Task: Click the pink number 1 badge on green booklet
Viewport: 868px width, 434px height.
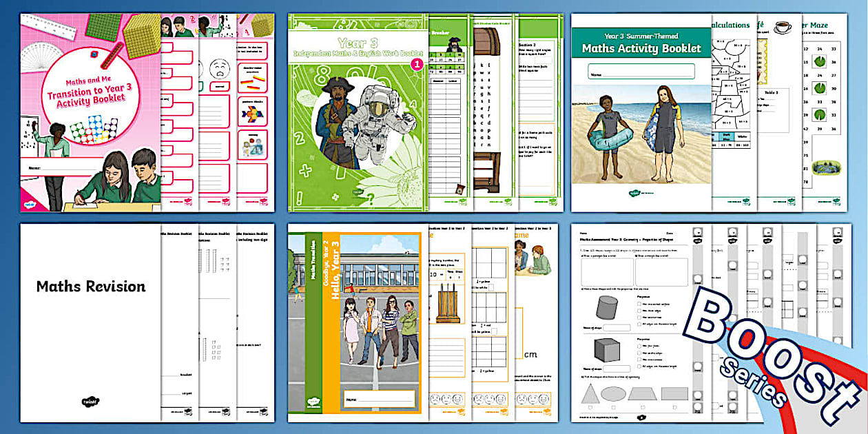Action: [415, 64]
